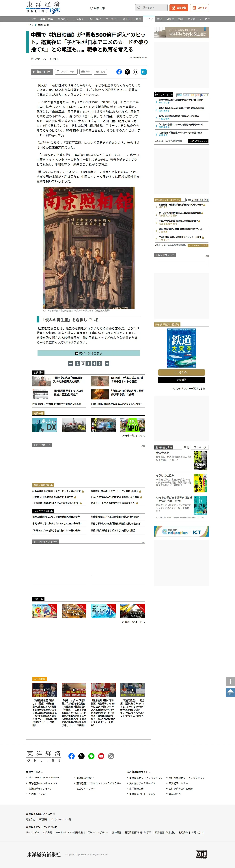This screenshot has height=868, width=235.
Task: Switch member ranking to 月間 tab
Action: (x=206, y=200)
